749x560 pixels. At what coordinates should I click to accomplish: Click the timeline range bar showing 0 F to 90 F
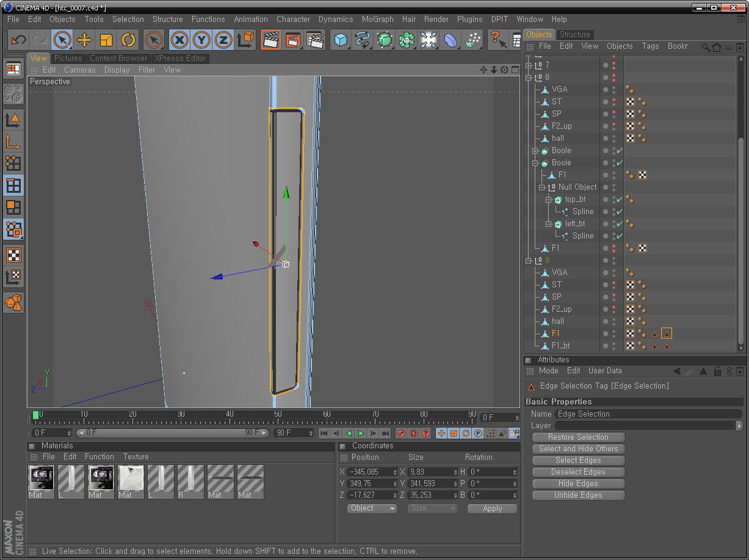172,433
